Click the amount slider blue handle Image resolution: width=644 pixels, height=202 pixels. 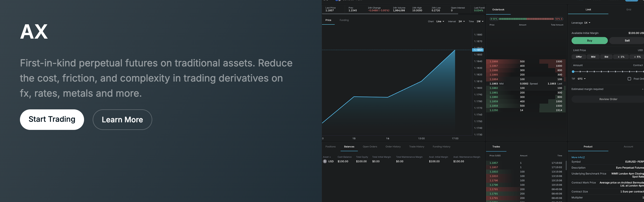[573, 72]
